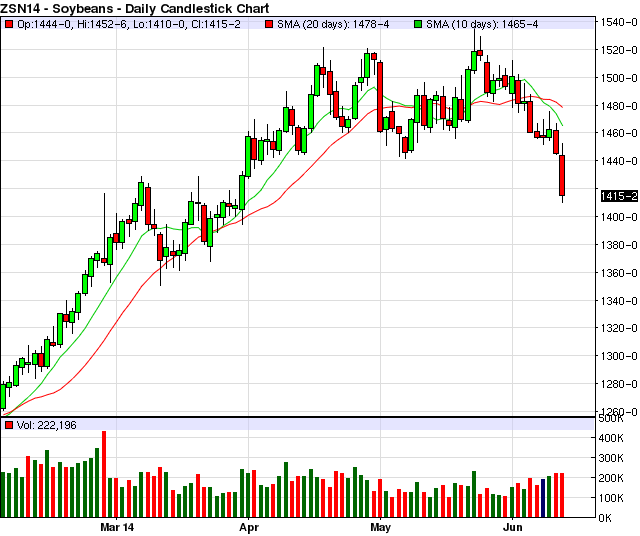Click the red Vol legend swatch

coord(9,425)
